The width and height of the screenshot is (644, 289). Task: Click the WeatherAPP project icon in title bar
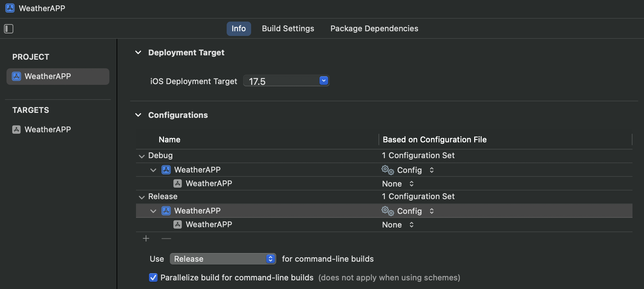[x=10, y=8]
